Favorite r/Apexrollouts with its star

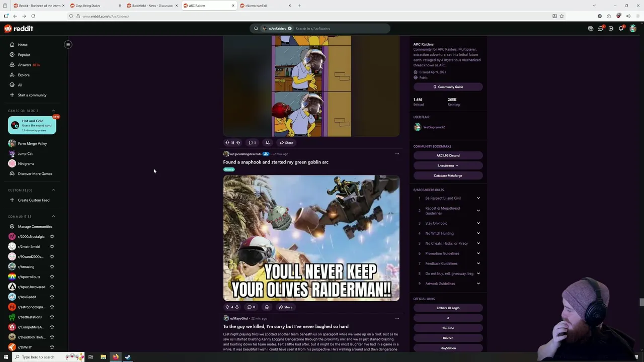tap(52, 277)
